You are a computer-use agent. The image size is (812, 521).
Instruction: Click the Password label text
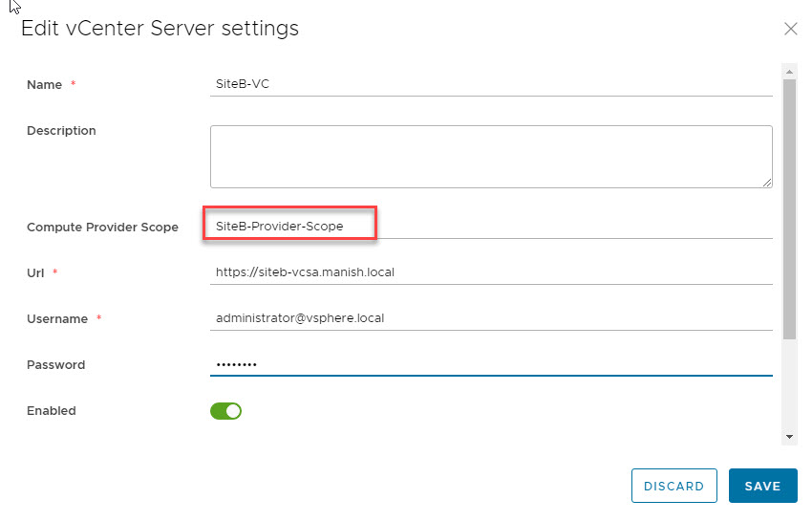55,365
